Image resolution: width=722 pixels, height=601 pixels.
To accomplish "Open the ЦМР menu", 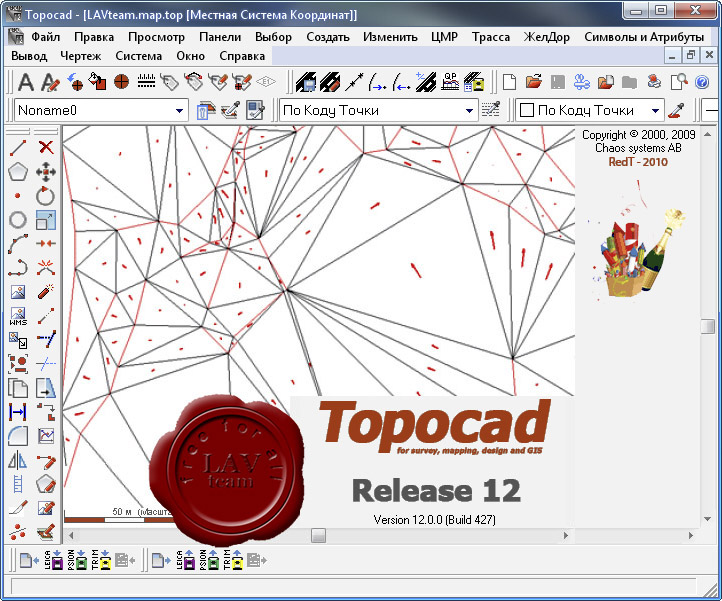I will 444,37.
